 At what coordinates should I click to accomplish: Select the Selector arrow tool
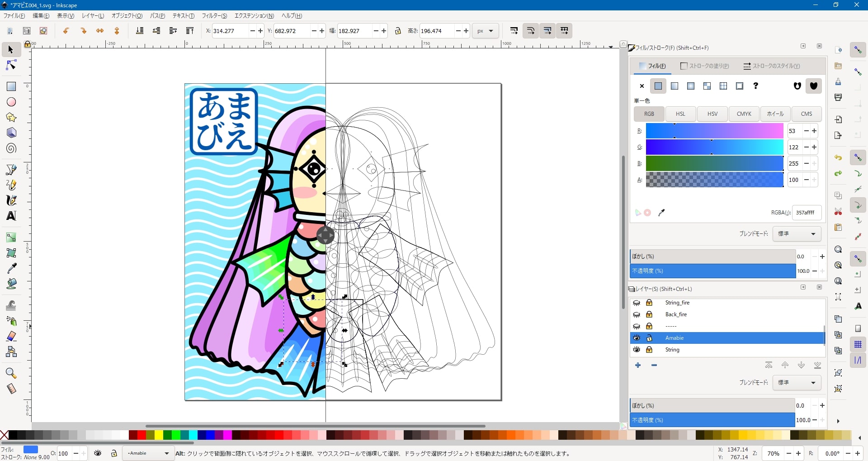(x=11, y=50)
